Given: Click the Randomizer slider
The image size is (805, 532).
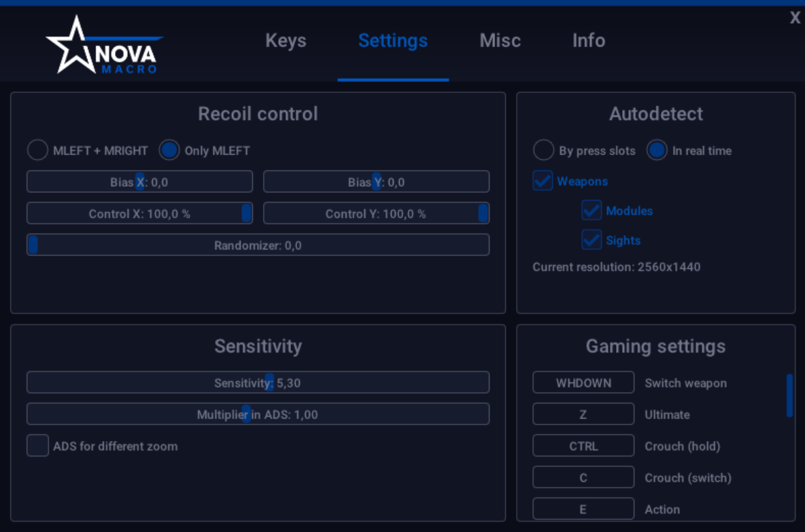Looking at the screenshot, I should pyautogui.click(x=258, y=245).
